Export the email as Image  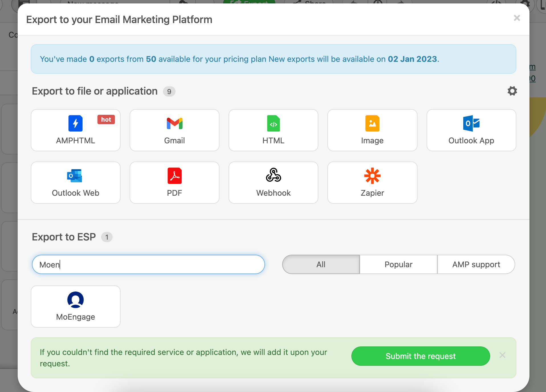point(372,130)
